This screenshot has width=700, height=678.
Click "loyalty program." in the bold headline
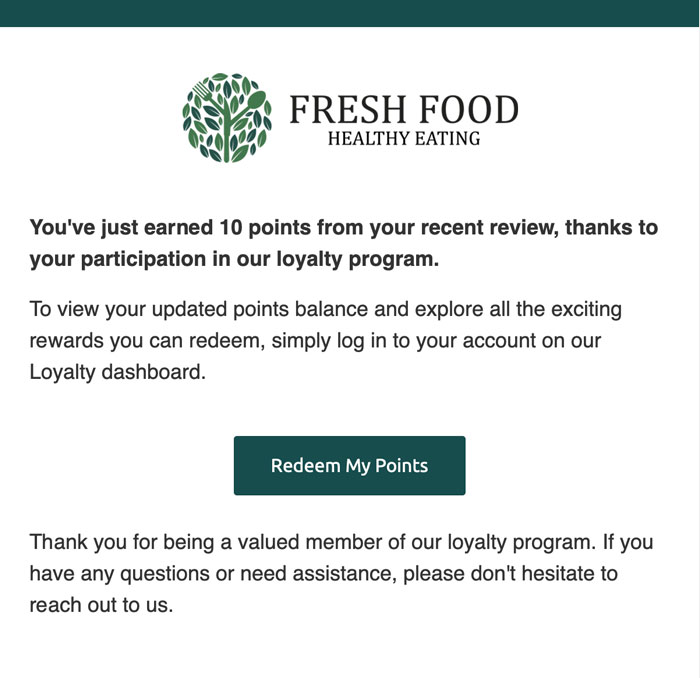[x=358, y=259]
